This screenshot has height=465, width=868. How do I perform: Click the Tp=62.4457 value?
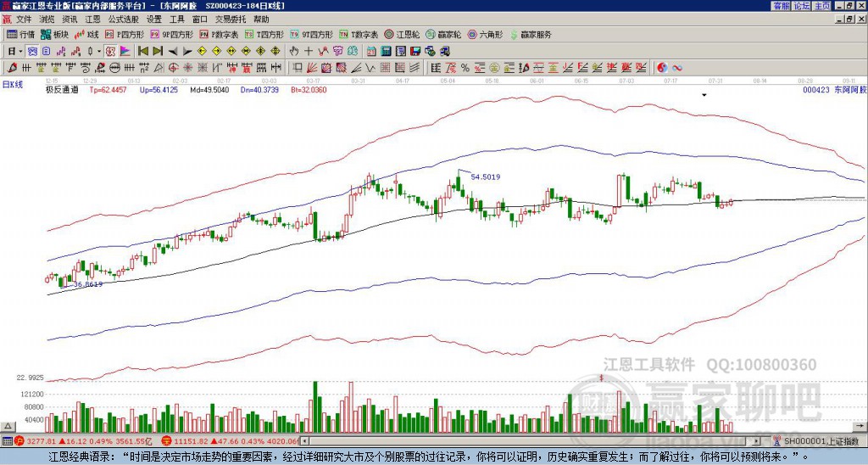108,89
